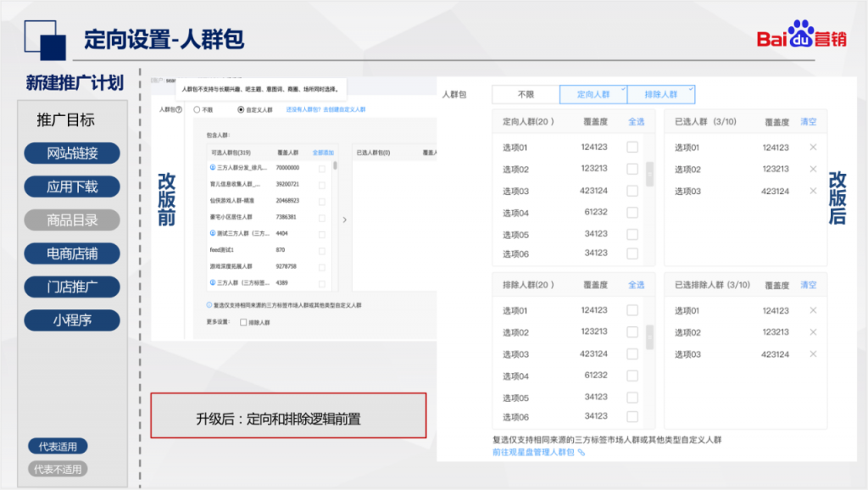
Task: Remove 选项01 from the 已选人群 list
Action: [x=813, y=148]
